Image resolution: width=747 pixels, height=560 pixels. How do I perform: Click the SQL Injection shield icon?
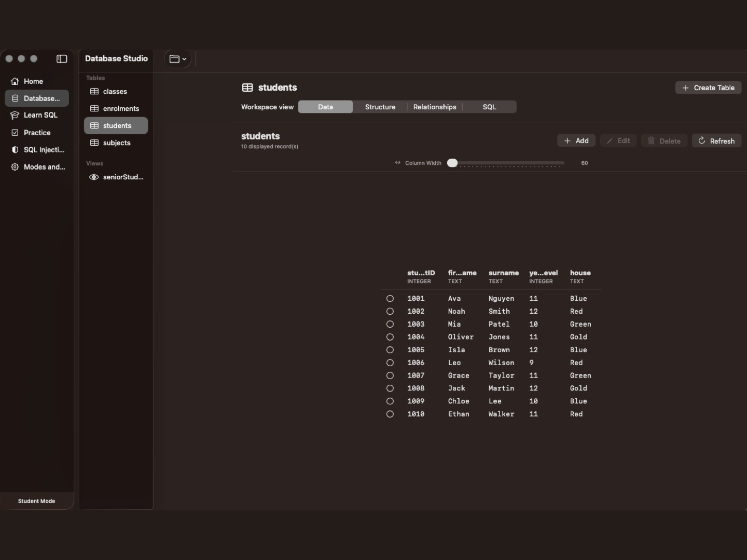click(15, 150)
